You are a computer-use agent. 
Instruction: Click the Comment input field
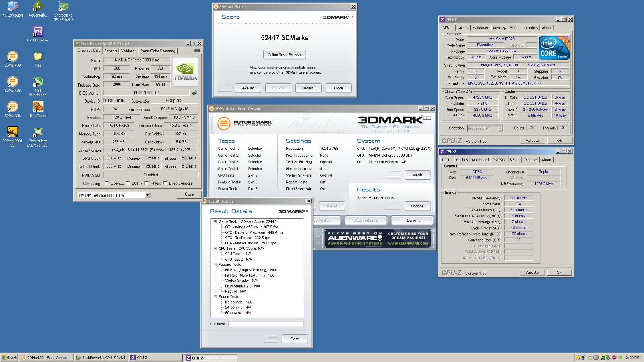click(x=266, y=324)
